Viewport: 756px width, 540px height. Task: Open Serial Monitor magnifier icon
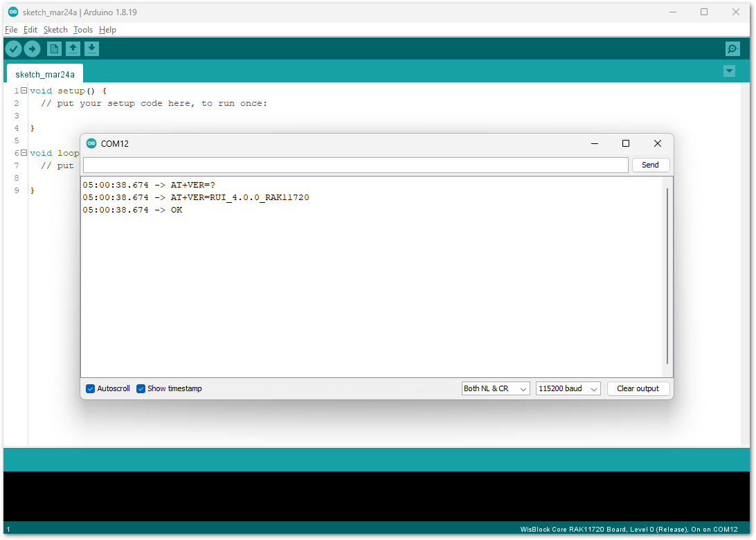pyautogui.click(x=732, y=48)
